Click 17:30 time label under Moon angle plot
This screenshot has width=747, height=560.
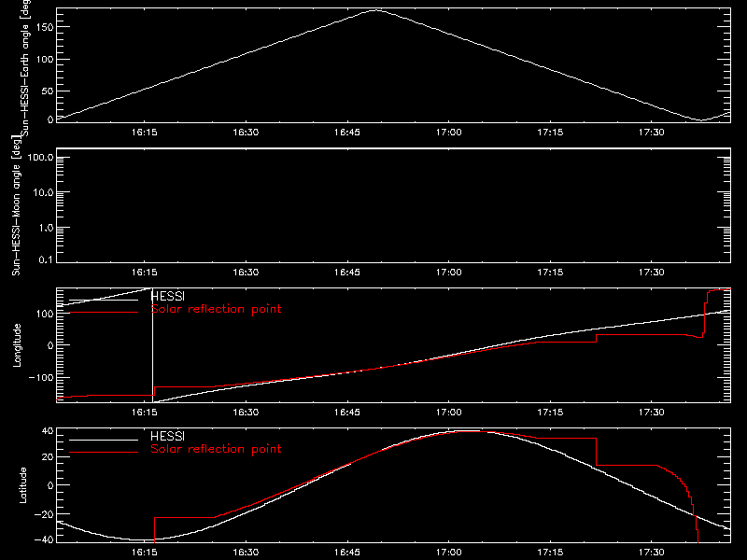(652, 273)
